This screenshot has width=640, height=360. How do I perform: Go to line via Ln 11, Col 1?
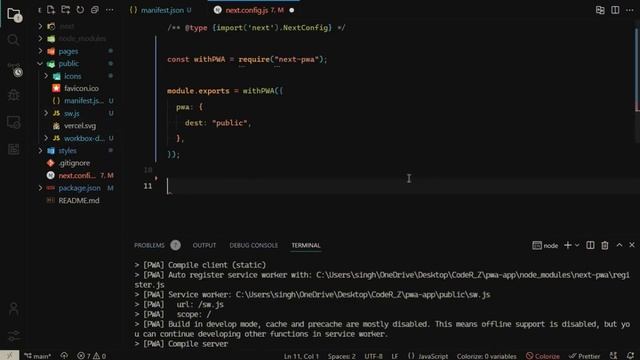coord(301,356)
